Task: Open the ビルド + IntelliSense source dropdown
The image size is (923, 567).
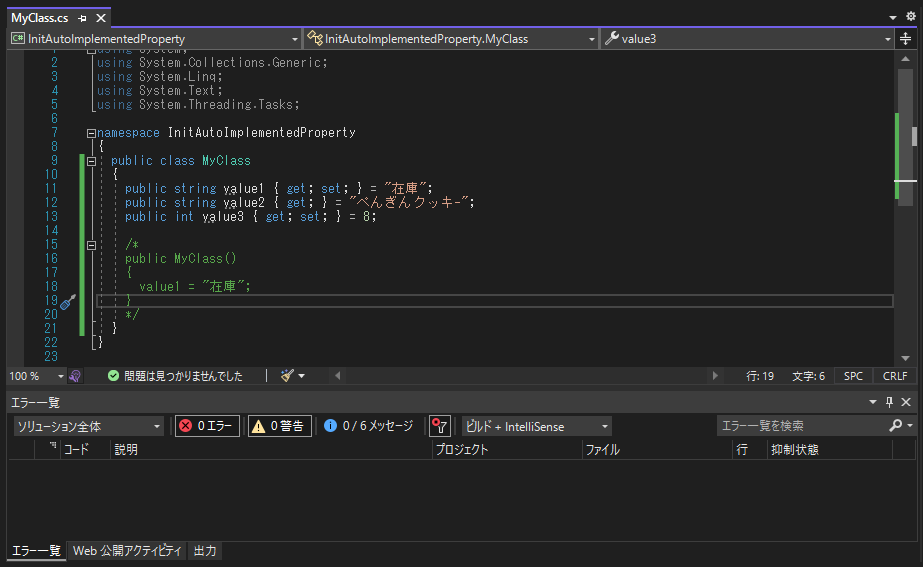Action: [x=537, y=426]
